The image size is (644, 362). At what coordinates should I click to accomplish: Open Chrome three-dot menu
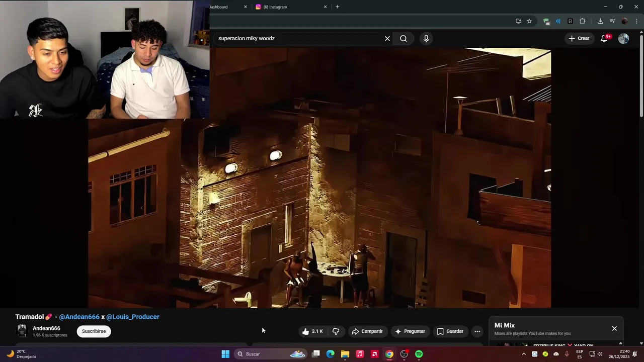pos(636,21)
